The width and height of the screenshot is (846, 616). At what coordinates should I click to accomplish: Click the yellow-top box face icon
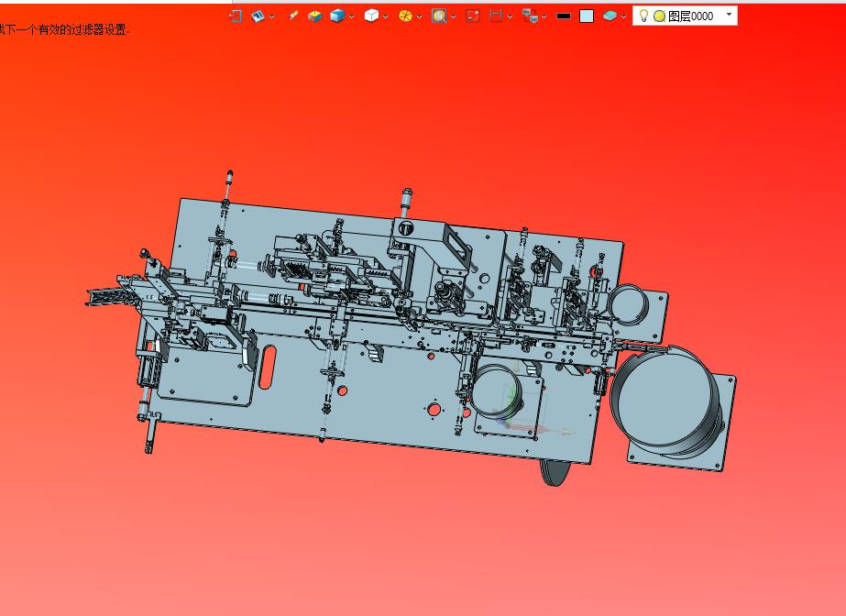point(314,16)
